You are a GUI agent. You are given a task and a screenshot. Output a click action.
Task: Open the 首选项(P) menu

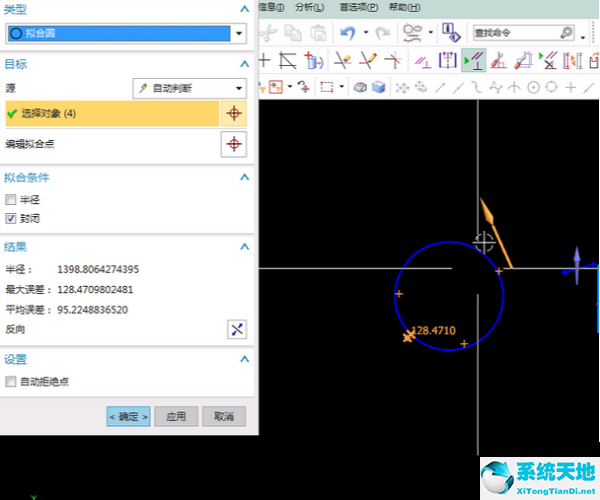click(359, 7)
